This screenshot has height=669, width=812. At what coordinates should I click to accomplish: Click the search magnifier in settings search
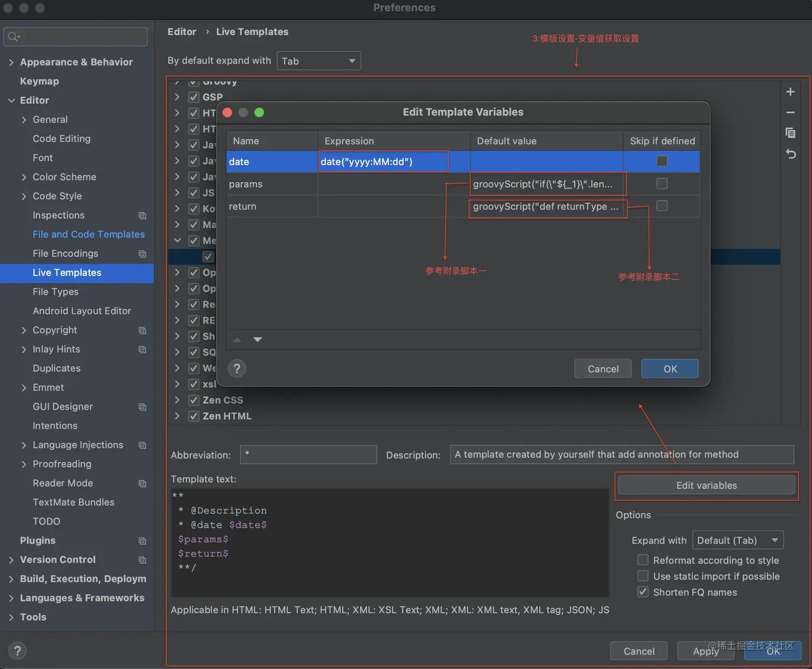click(x=13, y=37)
